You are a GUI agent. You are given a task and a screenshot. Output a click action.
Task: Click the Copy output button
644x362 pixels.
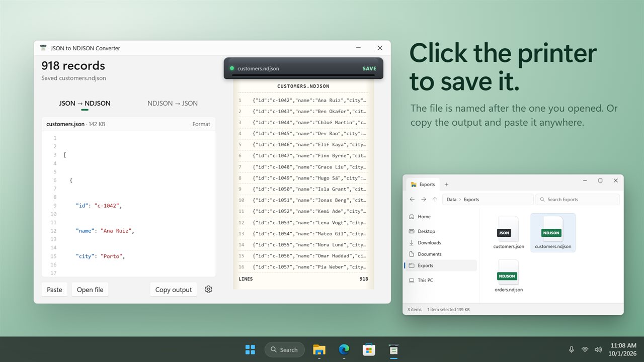pyautogui.click(x=174, y=290)
